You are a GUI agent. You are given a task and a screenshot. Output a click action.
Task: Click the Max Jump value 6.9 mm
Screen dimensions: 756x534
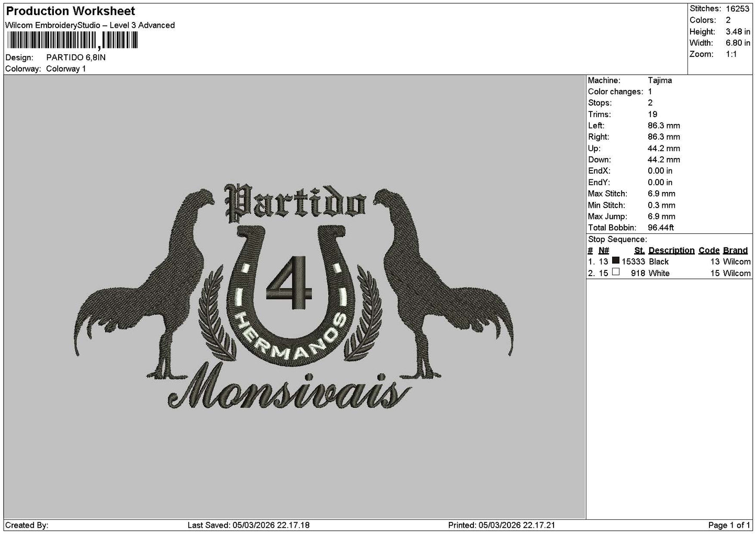coord(661,217)
